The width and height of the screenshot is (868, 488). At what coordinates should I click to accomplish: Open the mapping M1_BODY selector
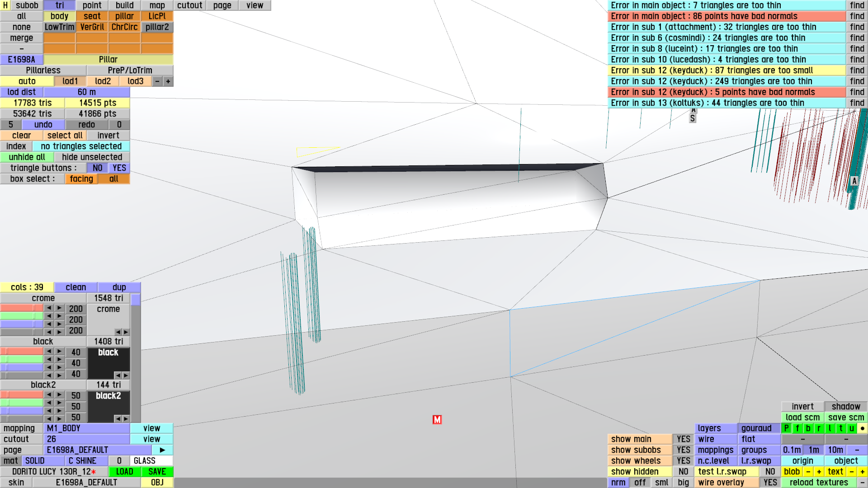(86, 428)
